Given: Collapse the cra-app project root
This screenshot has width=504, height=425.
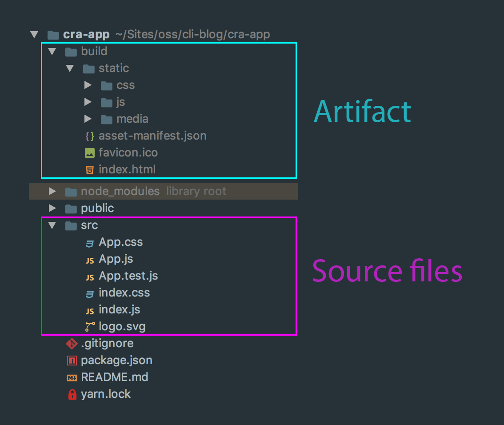Looking at the screenshot, I should click(35, 34).
